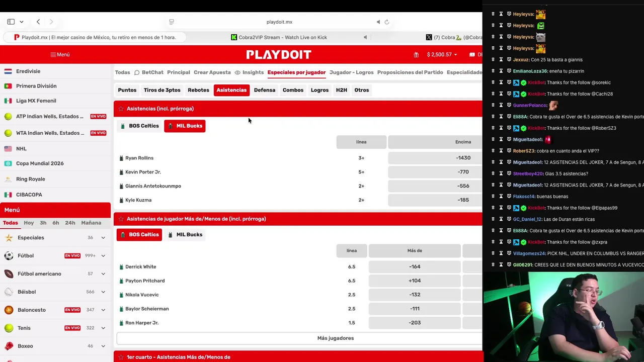The image size is (644, 362).
Task: Choose the 3h time filter
Action: 43,223
